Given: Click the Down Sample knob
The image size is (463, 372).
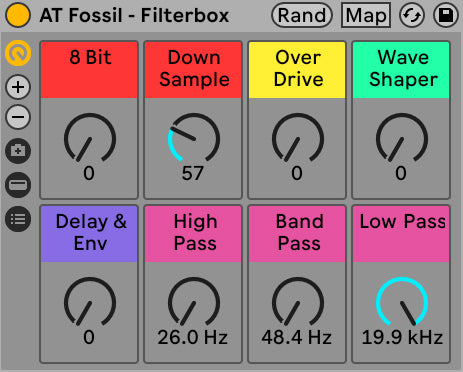Looking at the screenshot, I should coord(194,138).
